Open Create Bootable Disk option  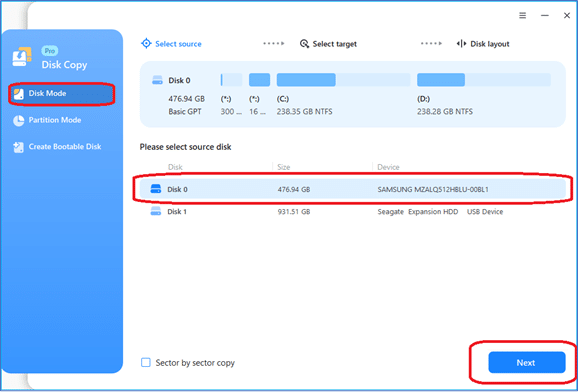coord(57,147)
